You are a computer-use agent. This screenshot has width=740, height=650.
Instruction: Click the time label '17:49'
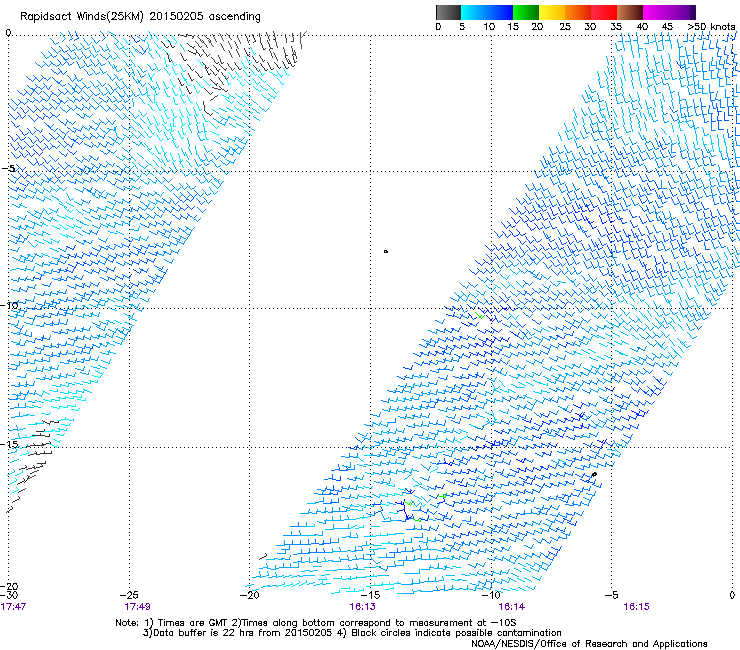[137, 607]
